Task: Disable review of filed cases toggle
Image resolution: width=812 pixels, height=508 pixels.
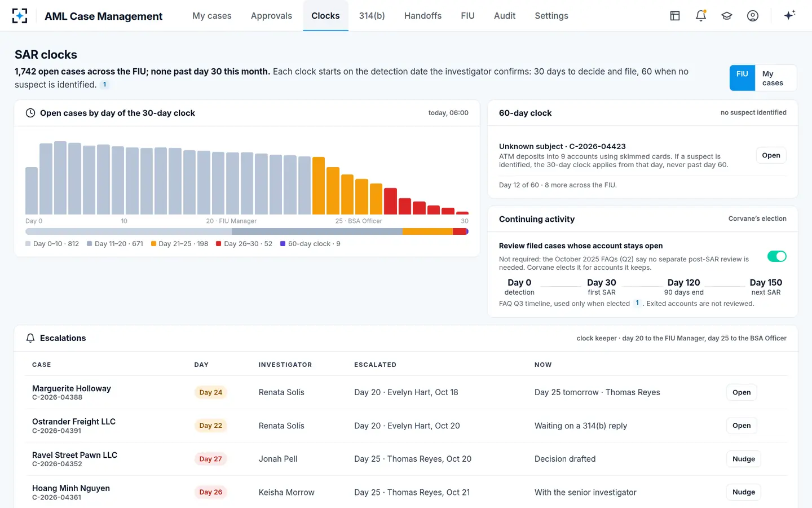Action: (777, 256)
